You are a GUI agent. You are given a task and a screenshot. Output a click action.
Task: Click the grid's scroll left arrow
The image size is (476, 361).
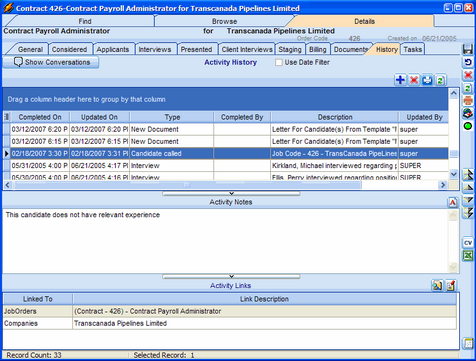tap(7, 185)
